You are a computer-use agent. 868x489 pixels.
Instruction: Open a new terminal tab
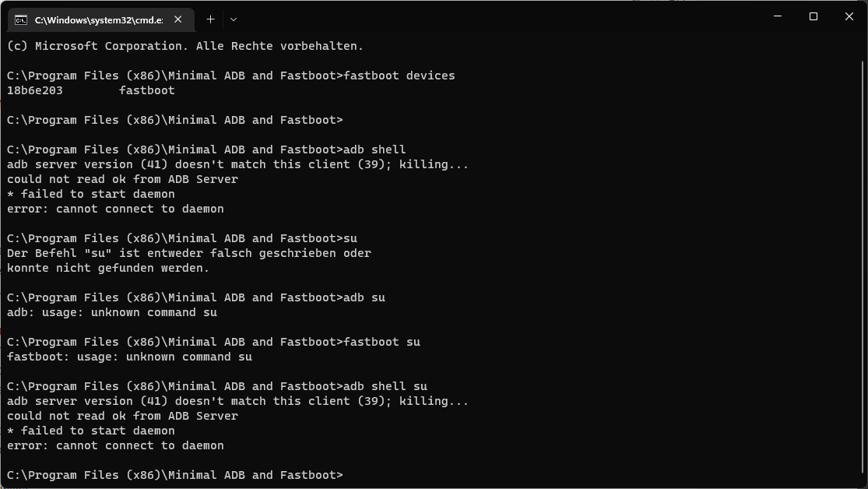click(210, 19)
